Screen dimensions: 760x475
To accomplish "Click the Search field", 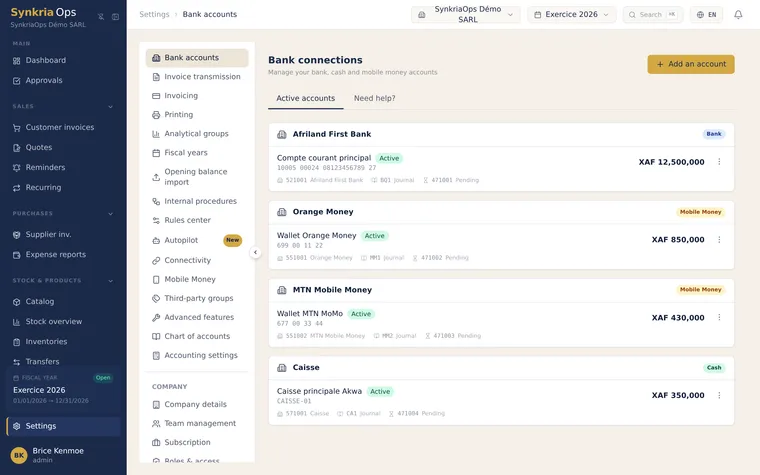I will pos(652,15).
